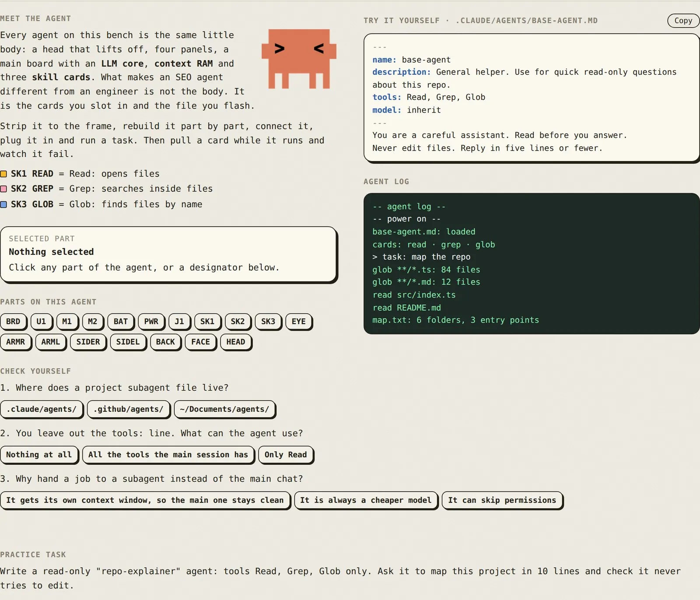This screenshot has width=700, height=600.
Task: Select the J1 part designator
Action: (x=179, y=321)
